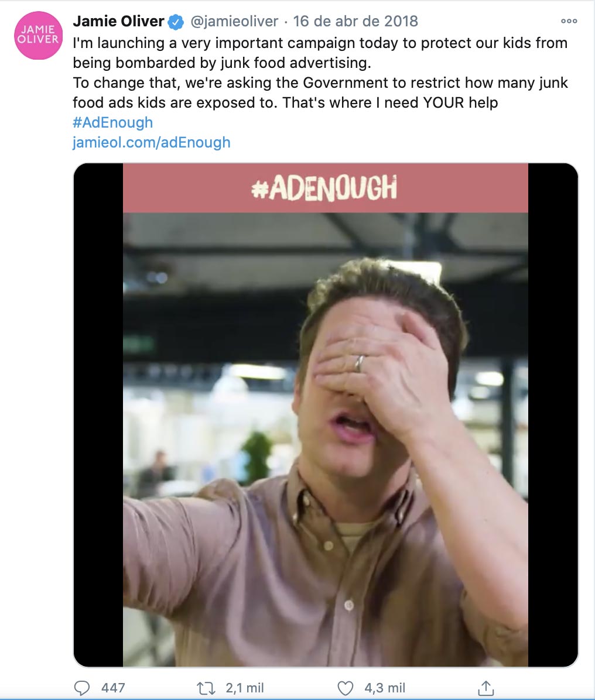This screenshot has height=700, width=595.
Task: Click the @jamieoliver handle
Action: 234,21
